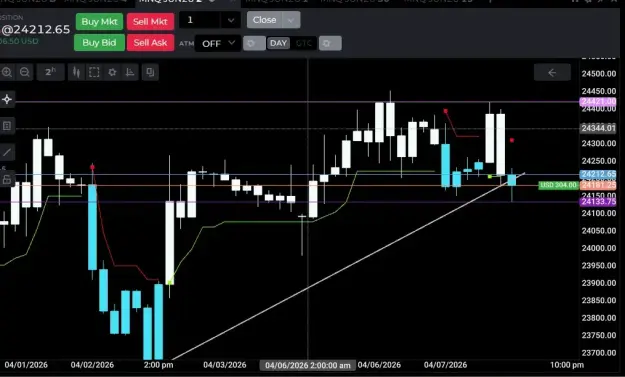Open the panel list icon in left sidebar

click(x=7, y=126)
